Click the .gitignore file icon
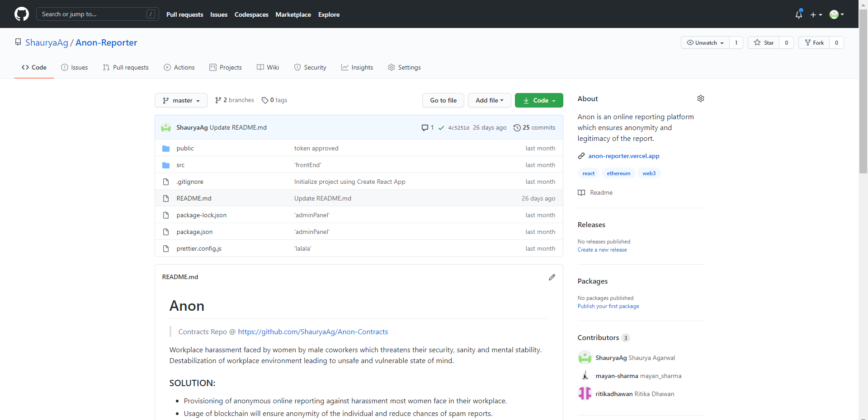The width and height of the screenshot is (868, 420). [166, 182]
